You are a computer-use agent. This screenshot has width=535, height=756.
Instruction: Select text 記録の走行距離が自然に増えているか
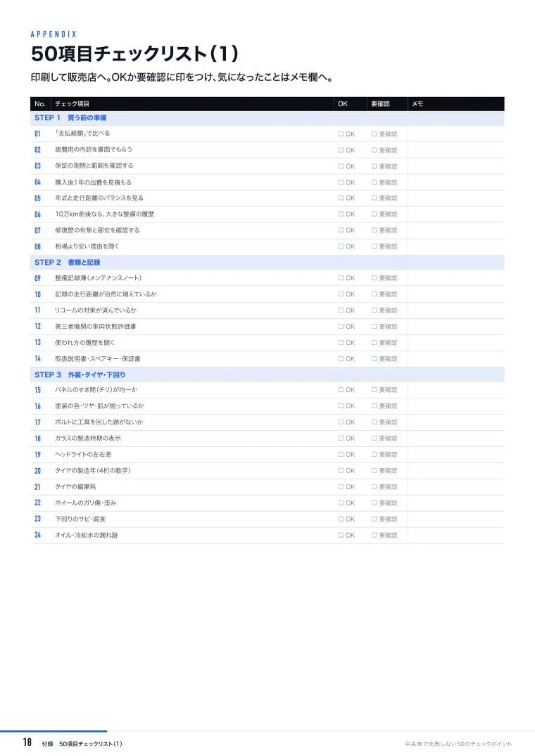tap(106, 294)
